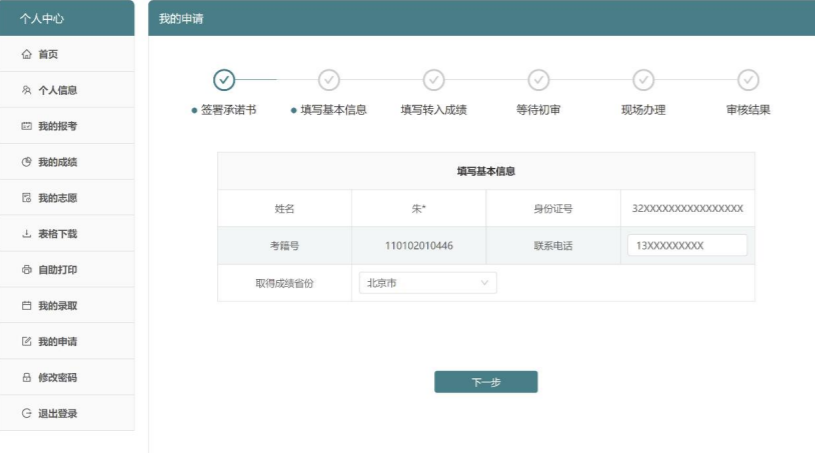Click the icon next to 我的报考
The image size is (815, 453).
[x=27, y=126]
